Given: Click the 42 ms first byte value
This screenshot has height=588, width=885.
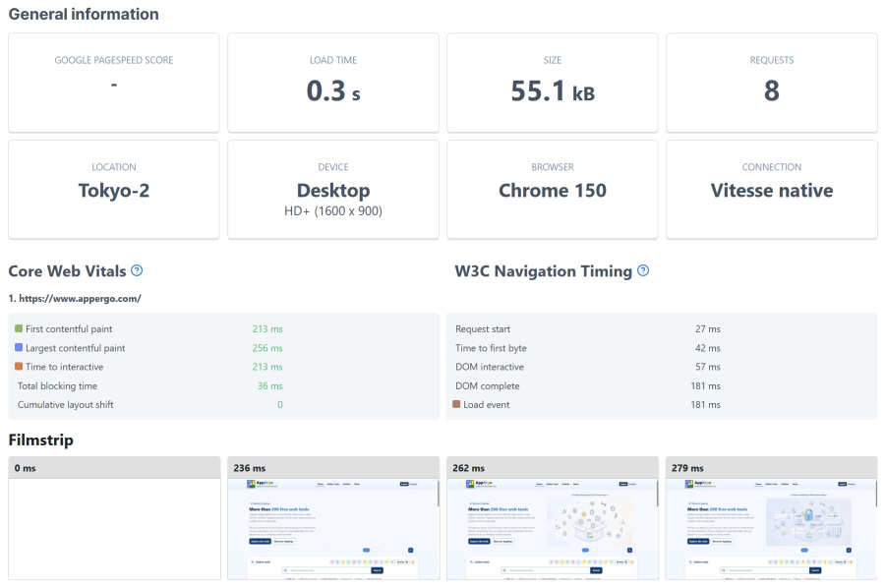Looking at the screenshot, I should [708, 348].
